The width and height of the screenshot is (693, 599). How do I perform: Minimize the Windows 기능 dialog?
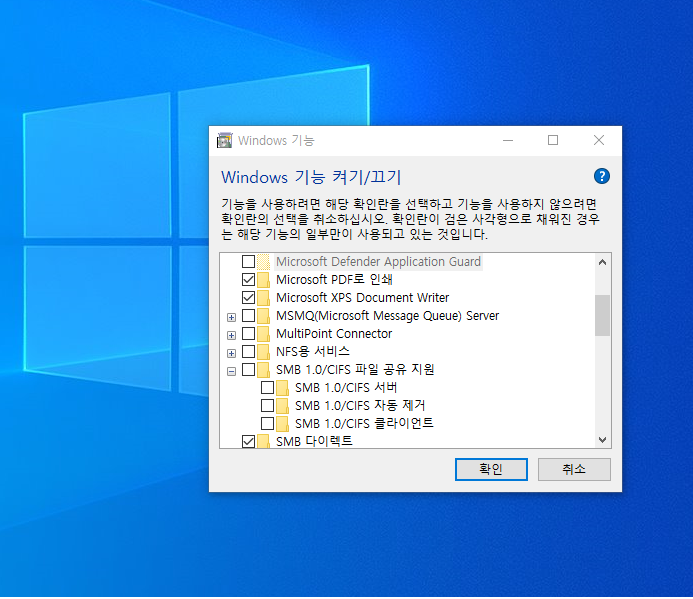[508, 141]
